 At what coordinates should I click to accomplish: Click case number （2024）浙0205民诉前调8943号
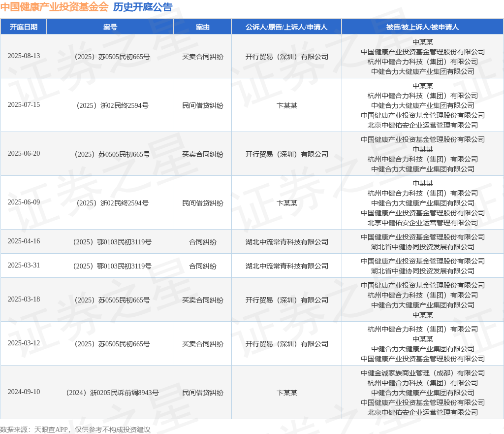112,393
